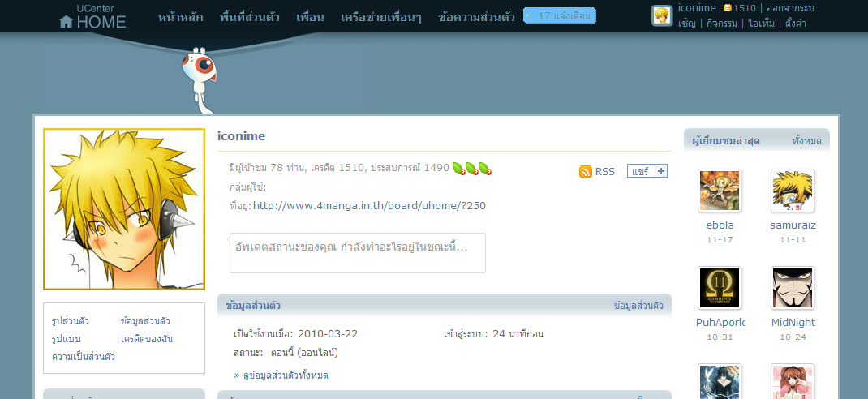Focus the status update text box
868x399 pixels.
pyautogui.click(x=358, y=253)
